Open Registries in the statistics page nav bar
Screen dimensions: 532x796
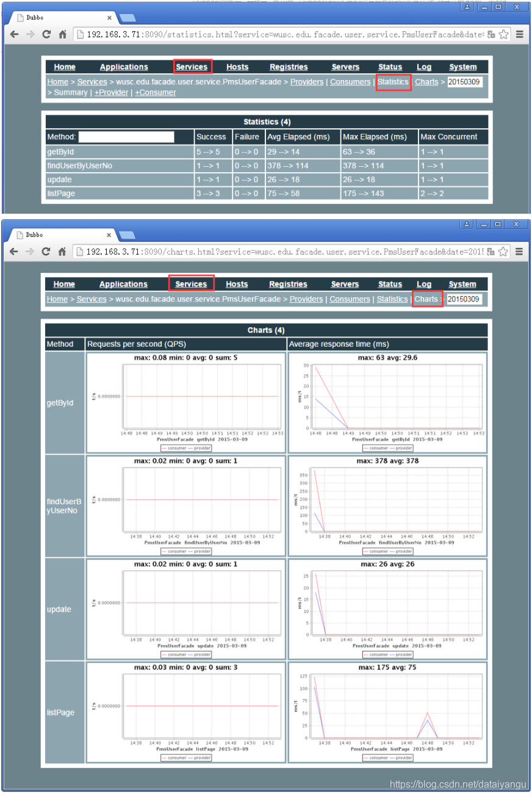coord(289,67)
